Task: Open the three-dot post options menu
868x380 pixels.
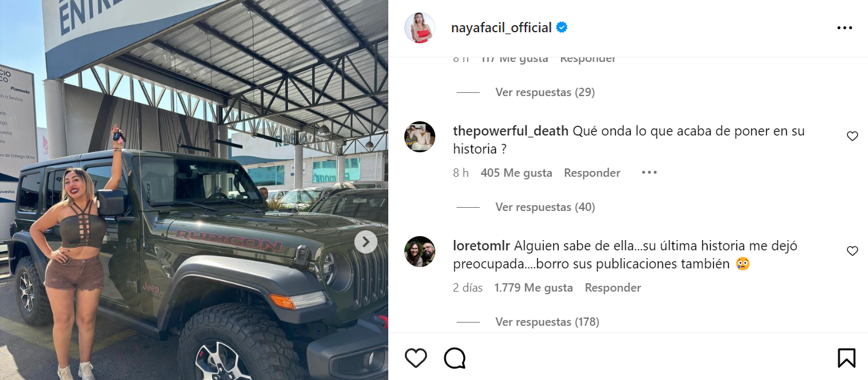Action: [845, 28]
